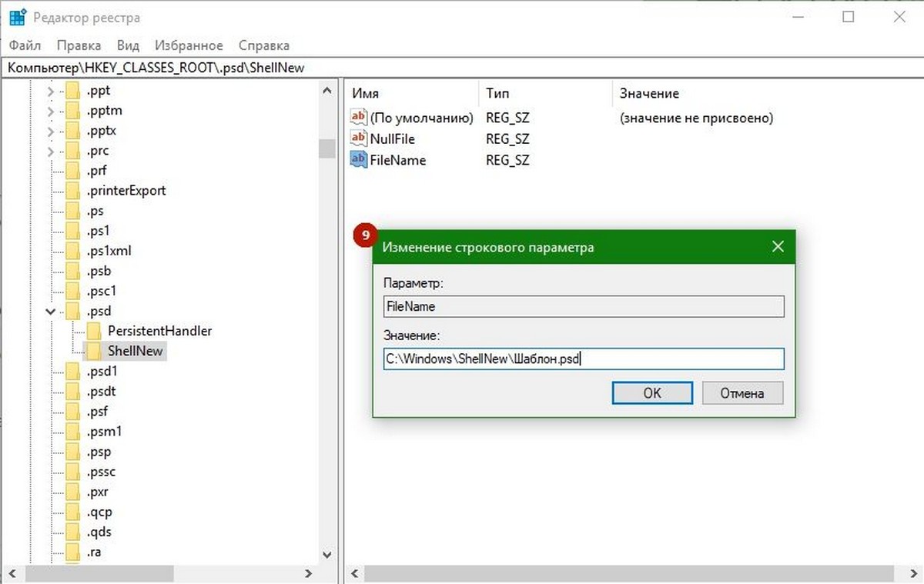Image resolution: width=924 pixels, height=584 pixels.
Task: Open the Избранное menu
Action: pyautogui.click(x=189, y=45)
